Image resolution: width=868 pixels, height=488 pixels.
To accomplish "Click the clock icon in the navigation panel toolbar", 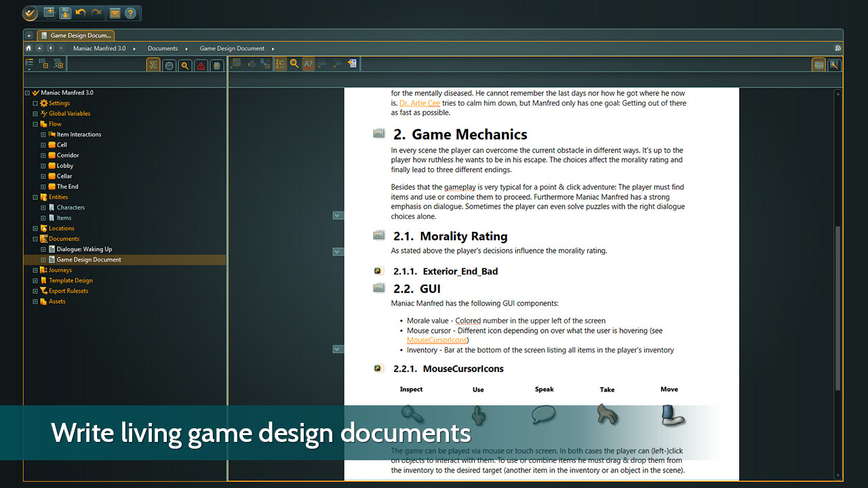I will point(170,64).
